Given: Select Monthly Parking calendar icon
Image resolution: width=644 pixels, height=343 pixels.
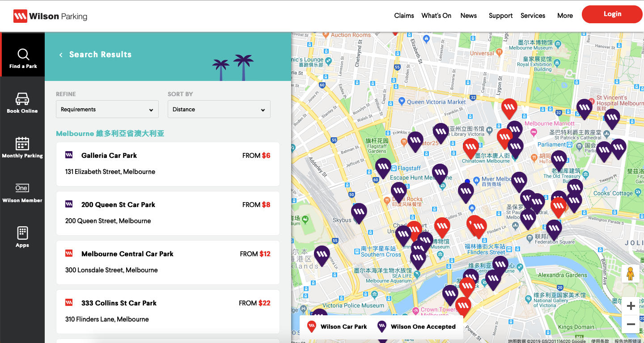Looking at the screenshot, I should 22,144.
